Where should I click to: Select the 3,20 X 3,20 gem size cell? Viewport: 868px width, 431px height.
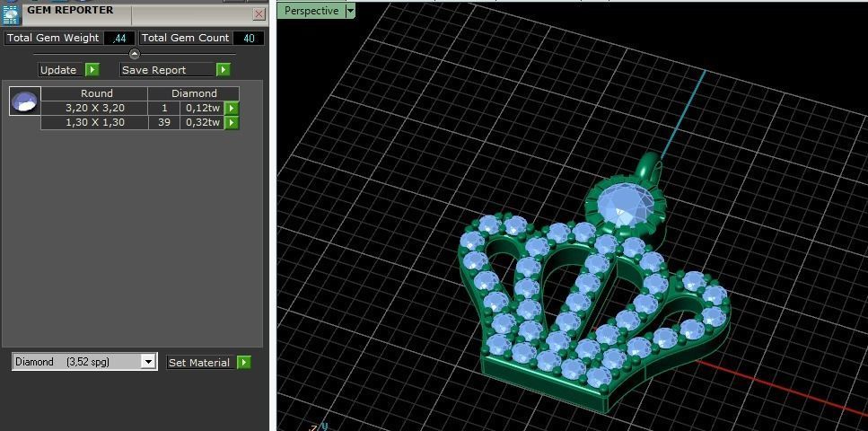[x=94, y=108]
